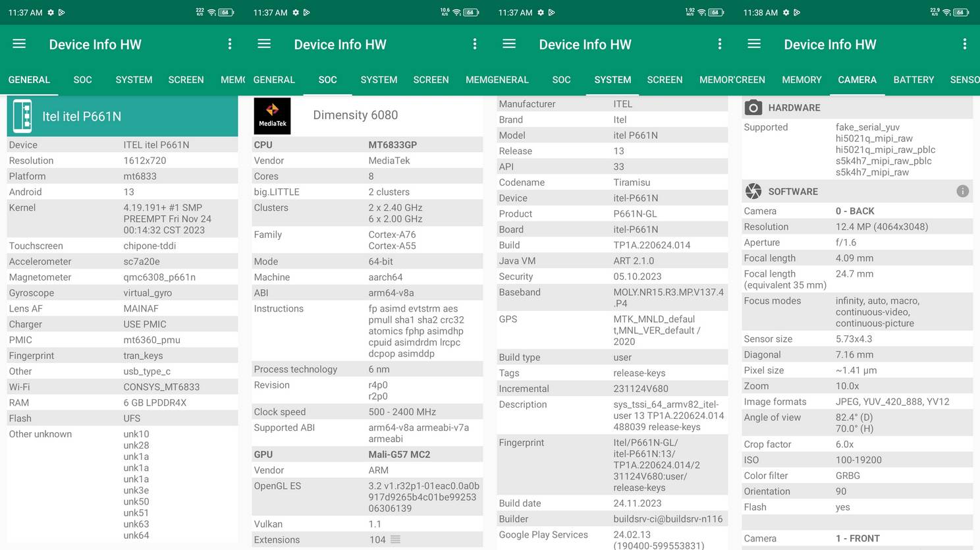Tap Security value 05.10.2023
The image size is (980, 550).
(638, 277)
